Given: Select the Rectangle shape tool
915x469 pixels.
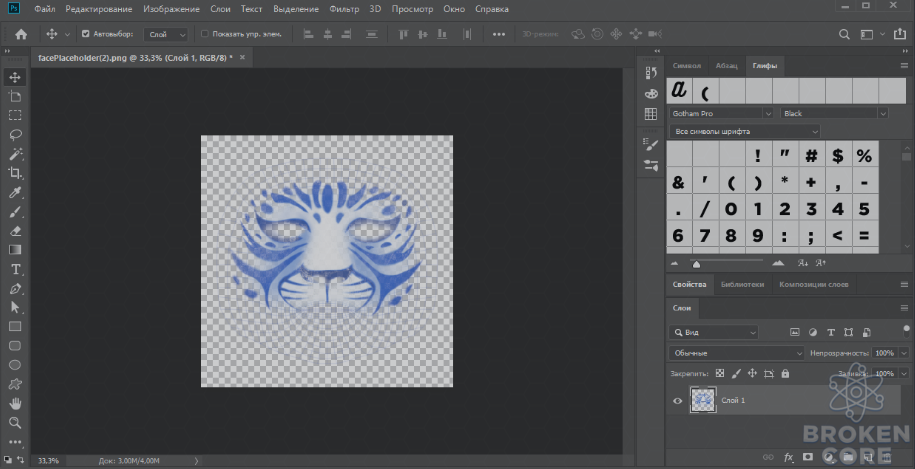Looking at the screenshot, I should click(15, 327).
